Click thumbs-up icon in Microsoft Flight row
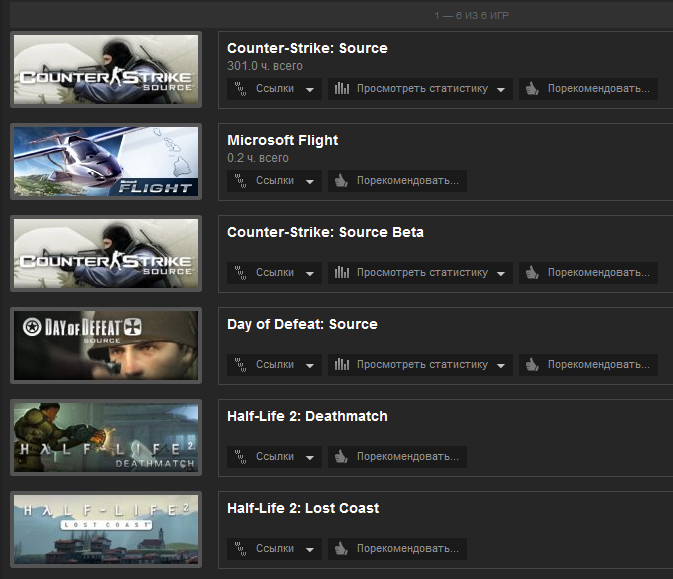This screenshot has width=673, height=579. click(341, 180)
